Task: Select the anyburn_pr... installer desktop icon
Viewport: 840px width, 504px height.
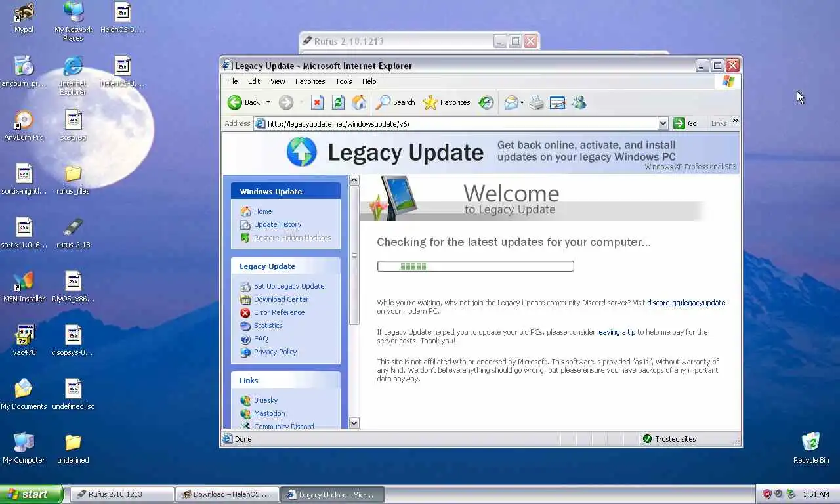Action: tap(24, 72)
